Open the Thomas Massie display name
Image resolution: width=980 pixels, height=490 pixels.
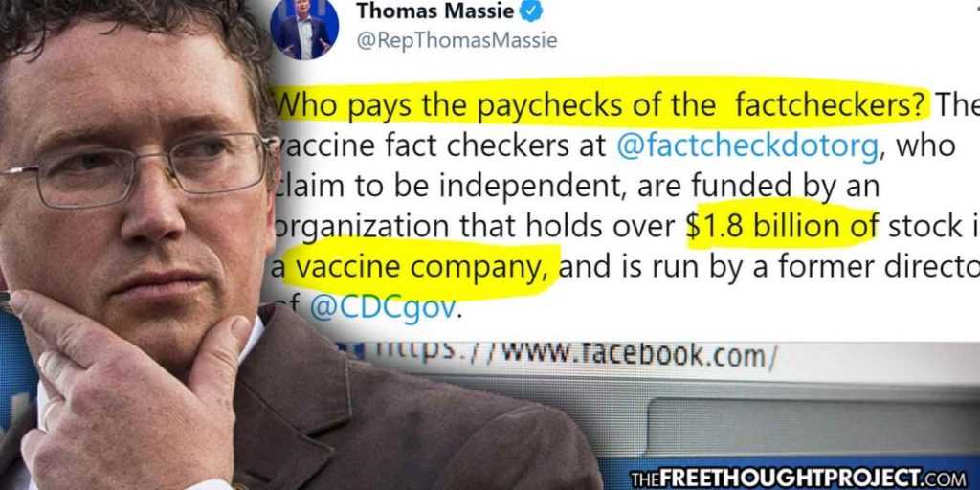435,11
